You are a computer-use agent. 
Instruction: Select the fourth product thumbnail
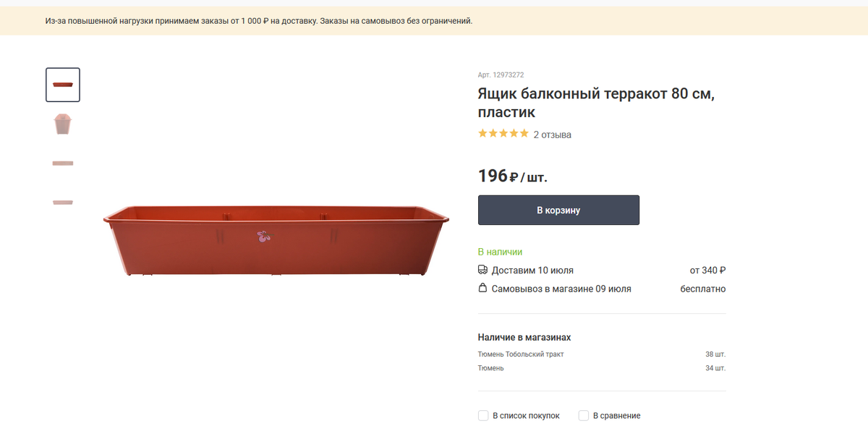63,202
